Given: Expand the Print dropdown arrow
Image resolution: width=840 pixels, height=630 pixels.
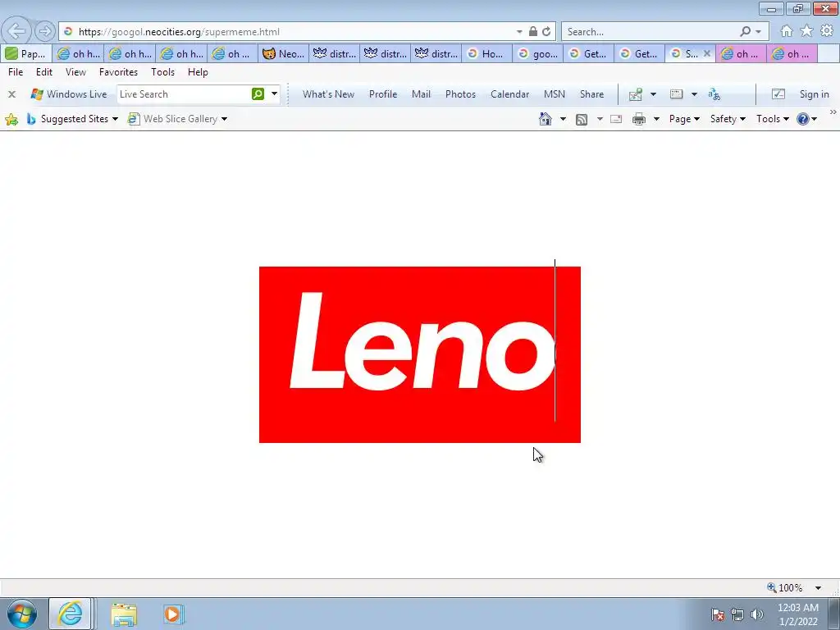Looking at the screenshot, I should click(656, 119).
